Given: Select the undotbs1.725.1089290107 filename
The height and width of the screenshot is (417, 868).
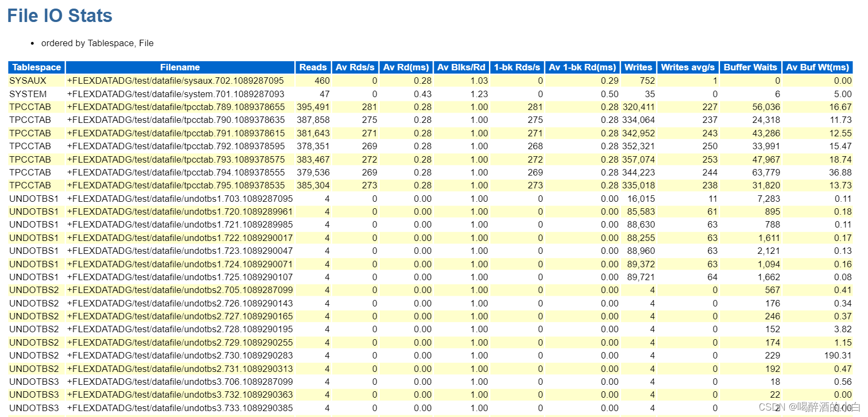Looking at the screenshot, I should click(180, 277).
